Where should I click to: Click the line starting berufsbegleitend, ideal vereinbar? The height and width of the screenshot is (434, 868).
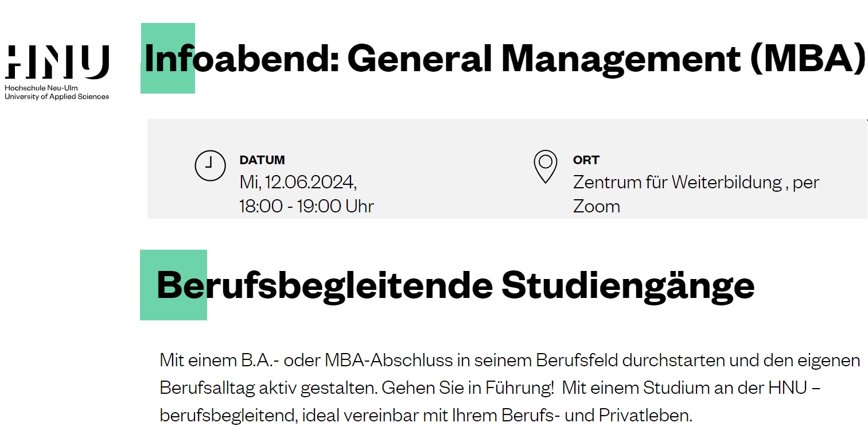point(426,414)
